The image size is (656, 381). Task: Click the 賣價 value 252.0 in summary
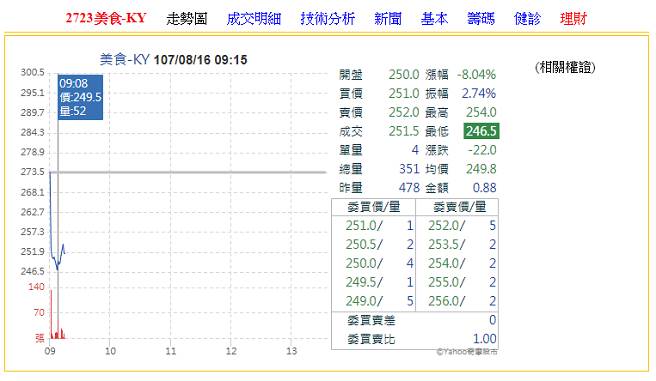(403, 112)
